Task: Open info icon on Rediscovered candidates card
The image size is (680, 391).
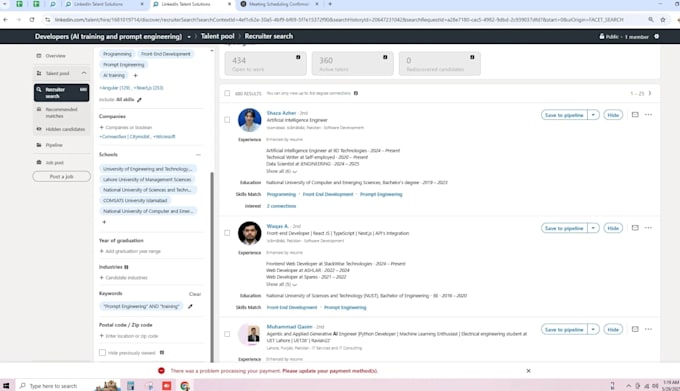Action: (x=472, y=57)
